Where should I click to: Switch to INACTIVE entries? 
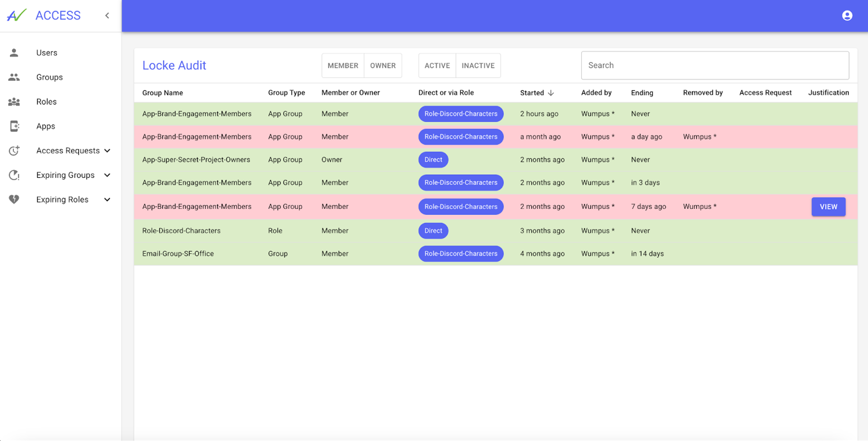tap(478, 65)
